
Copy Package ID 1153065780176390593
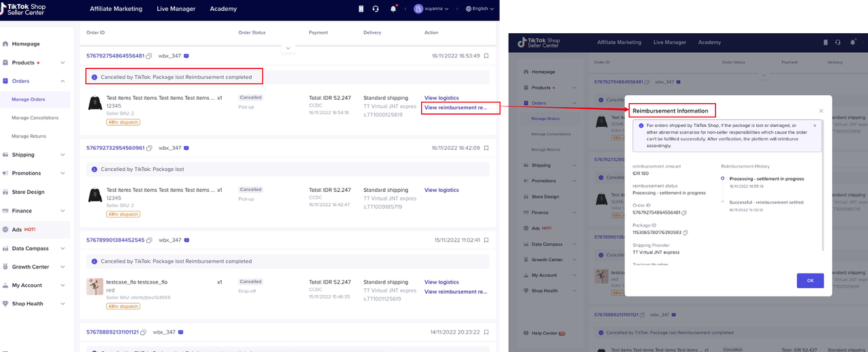(x=686, y=233)
